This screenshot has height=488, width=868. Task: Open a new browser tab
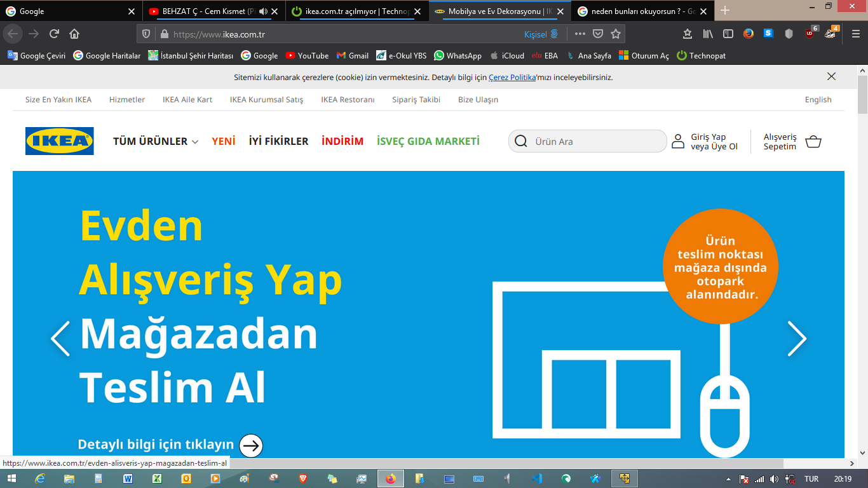[725, 11]
